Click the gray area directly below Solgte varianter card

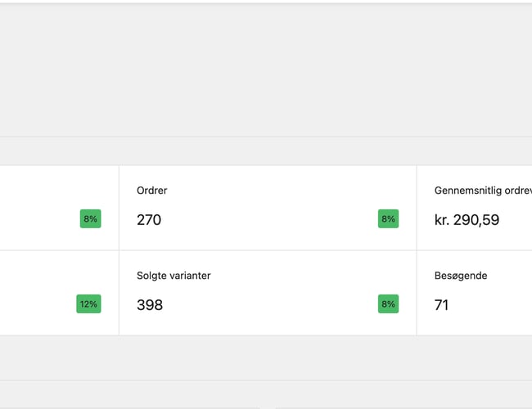tap(268, 357)
